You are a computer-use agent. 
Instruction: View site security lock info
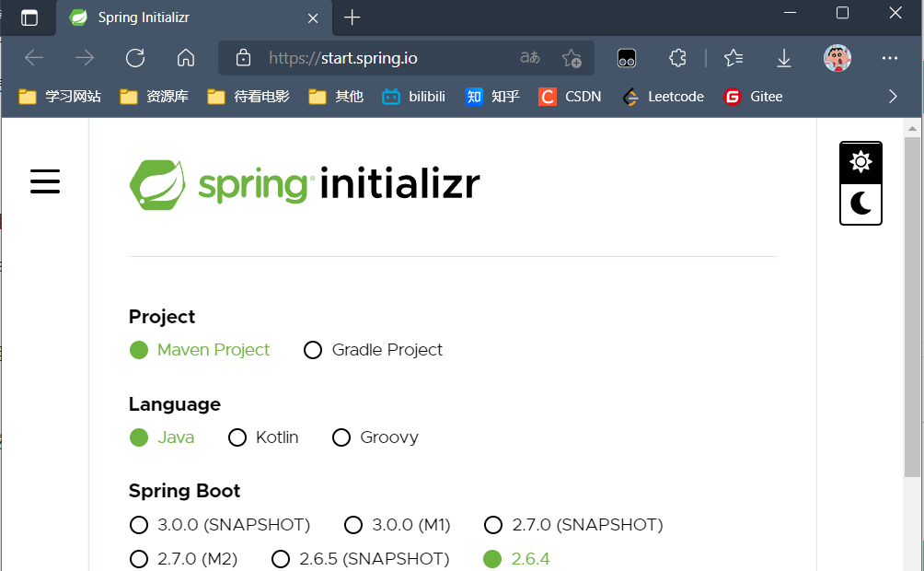coord(243,58)
